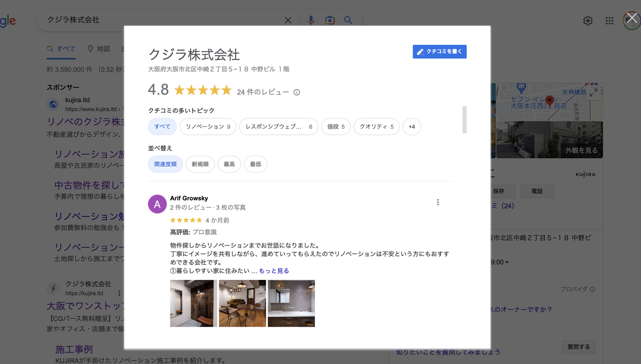Open the review count info icon

tap(297, 92)
